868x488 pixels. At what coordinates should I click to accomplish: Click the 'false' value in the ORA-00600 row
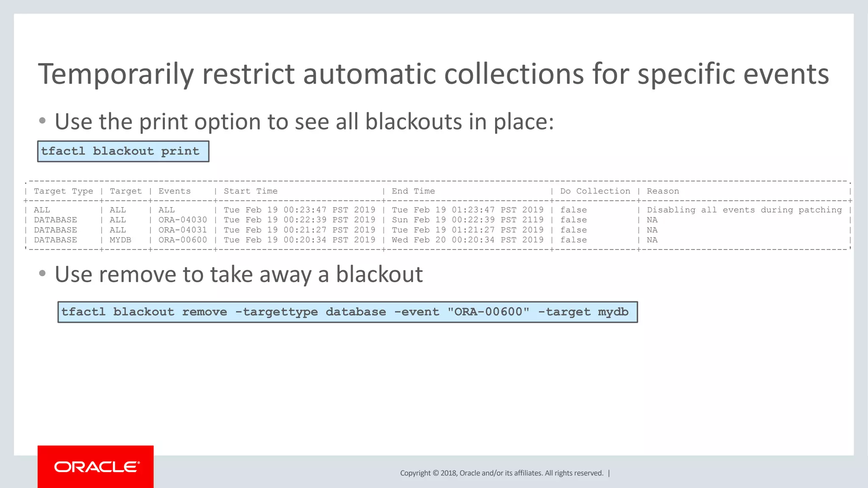click(573, 240)
